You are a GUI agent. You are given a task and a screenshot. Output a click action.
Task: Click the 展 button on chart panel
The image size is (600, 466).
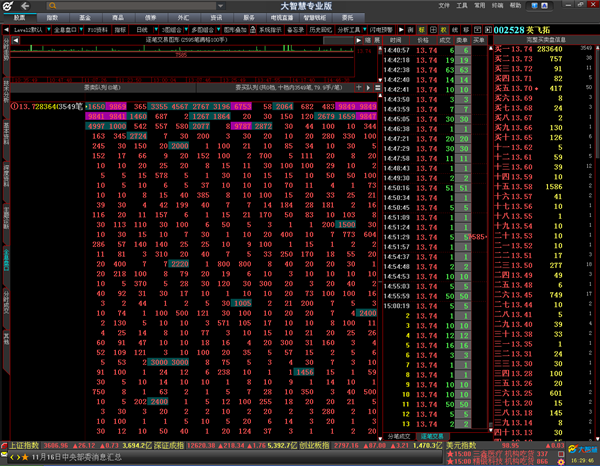(x=377, y=40)
